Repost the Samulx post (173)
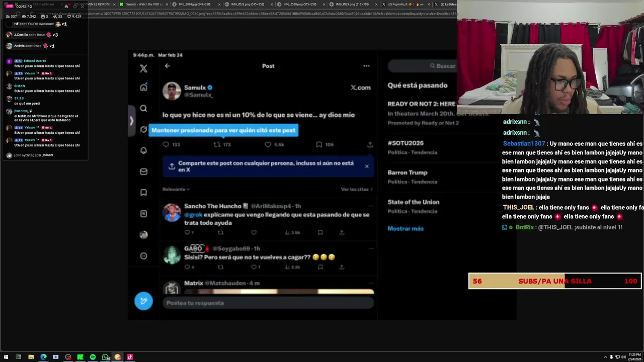The height and width of the screenshot is (362, 644). coord(222,145)
